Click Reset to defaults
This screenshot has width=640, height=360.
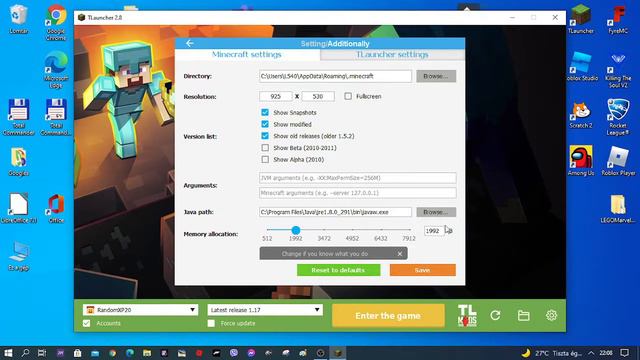(338, 270)
